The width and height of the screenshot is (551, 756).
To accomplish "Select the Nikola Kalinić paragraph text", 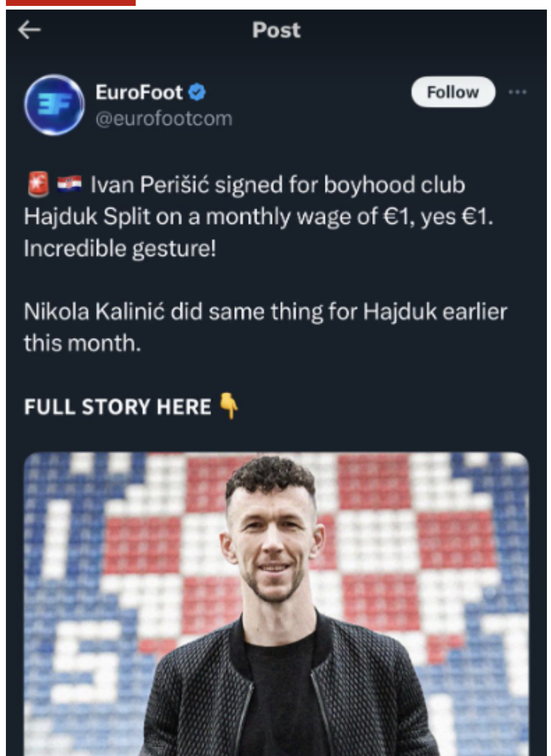I will [x=265, y=327].
